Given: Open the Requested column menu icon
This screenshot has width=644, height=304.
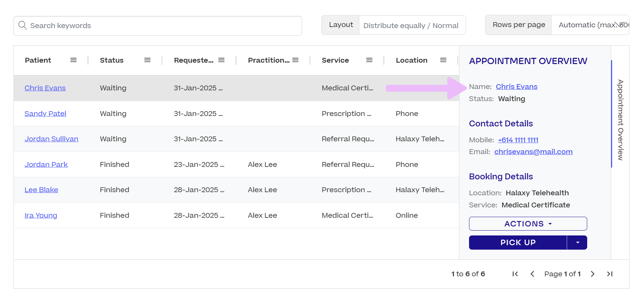Looking at the screenshot, I should click(x=221, y=60).
